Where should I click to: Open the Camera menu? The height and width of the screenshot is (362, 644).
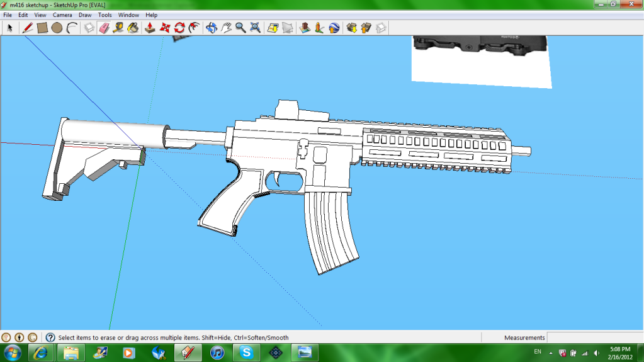point(62,14)
